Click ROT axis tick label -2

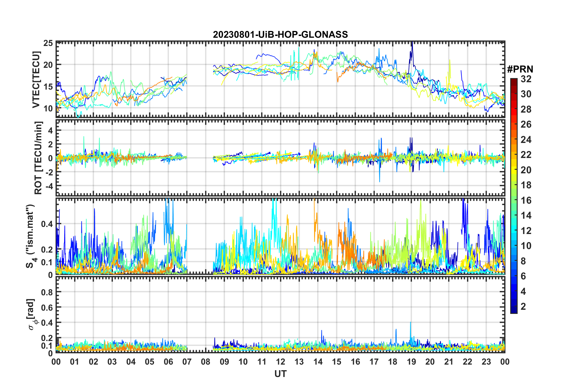click(49, 172)
